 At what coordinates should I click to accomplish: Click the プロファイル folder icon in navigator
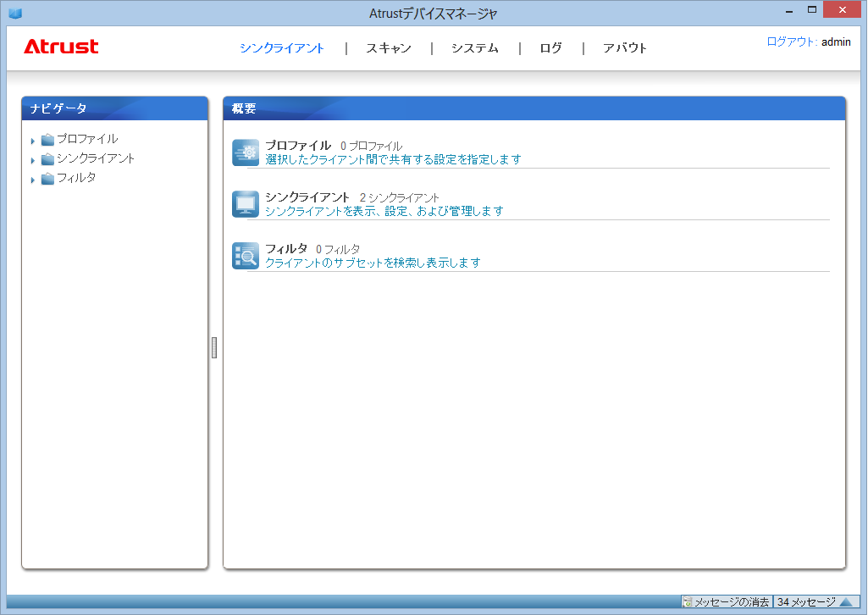tap(47, 140)
